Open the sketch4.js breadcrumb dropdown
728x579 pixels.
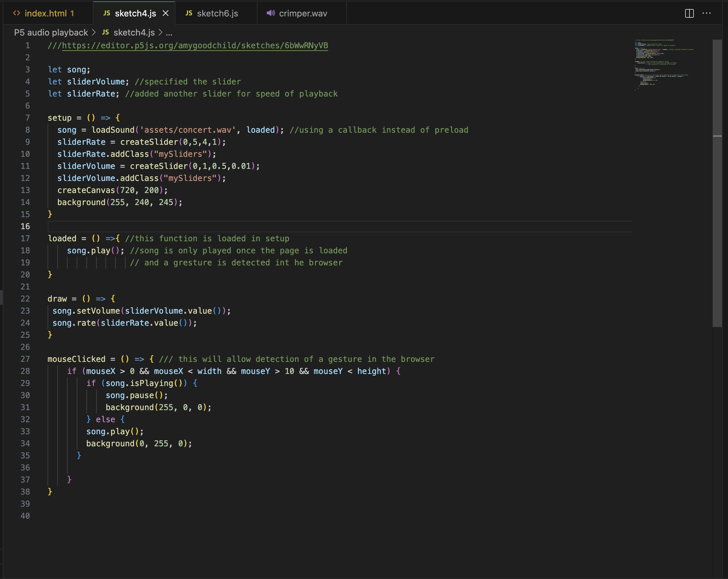tap(133, 33)
